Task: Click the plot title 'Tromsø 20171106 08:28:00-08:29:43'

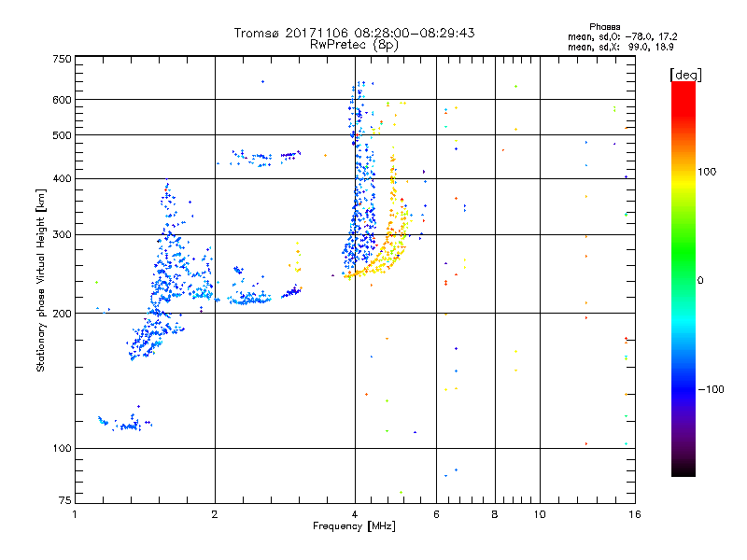Action: pyautogui.click(x=354, y=33)
